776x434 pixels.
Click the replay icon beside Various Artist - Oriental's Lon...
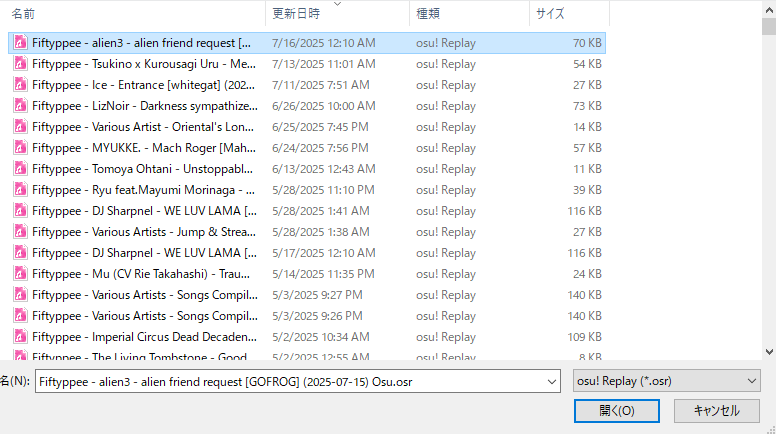(x=20, y=127)
